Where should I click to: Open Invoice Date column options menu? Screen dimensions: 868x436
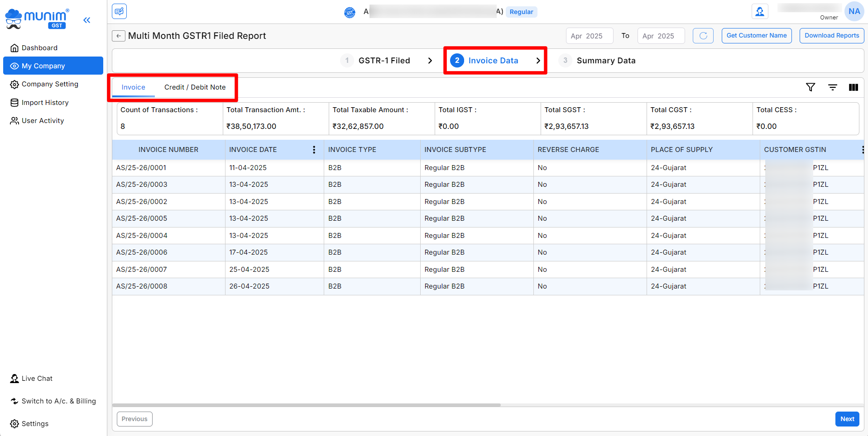point(314,150)
